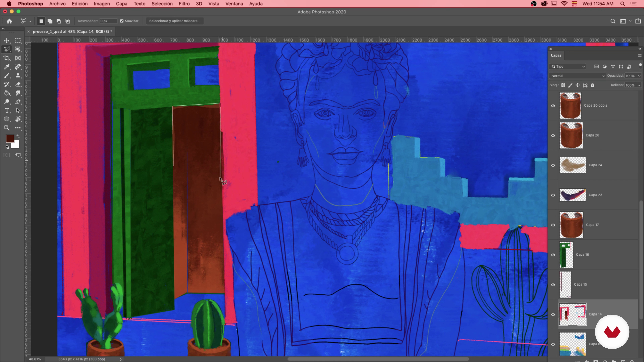644x362 pixels.
Task: Open the Edit Toolbar three-dots menu
Action: [x=18, y=128]
